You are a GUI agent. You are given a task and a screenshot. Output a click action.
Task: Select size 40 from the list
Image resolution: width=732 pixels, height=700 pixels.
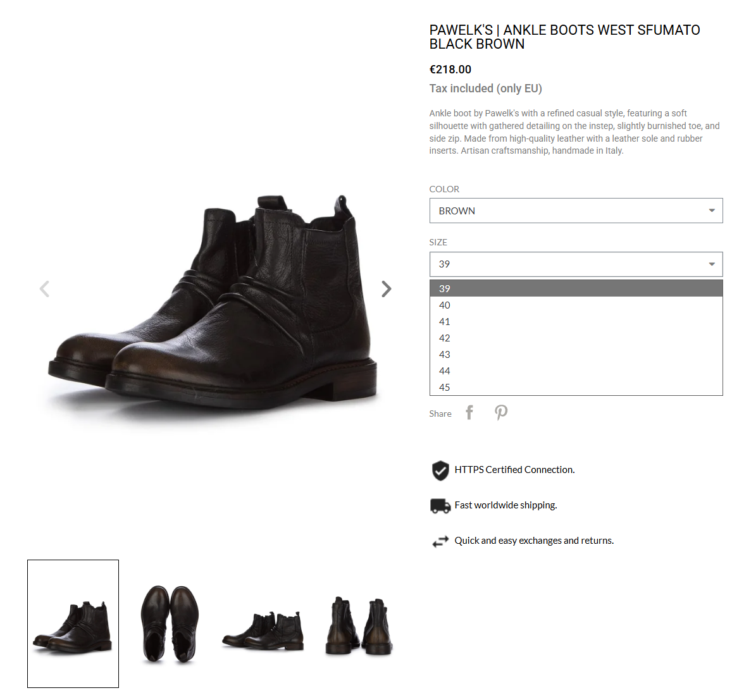point(576,305)
